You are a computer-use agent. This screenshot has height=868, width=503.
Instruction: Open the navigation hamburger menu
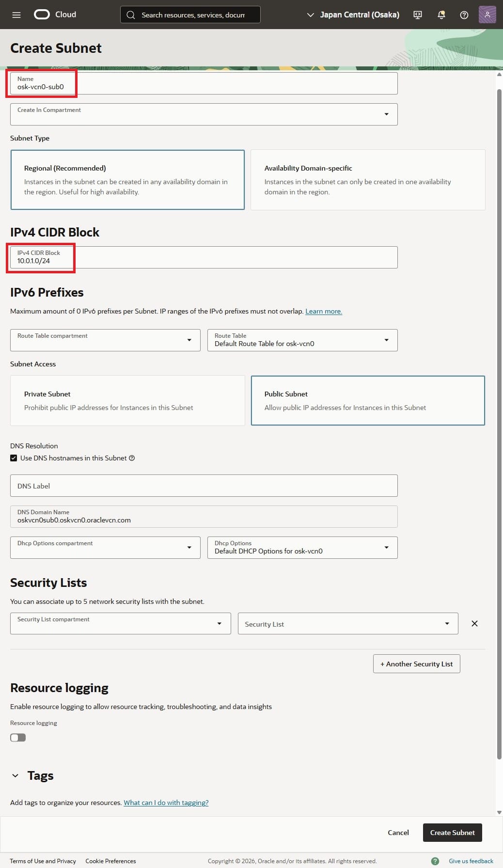[16, 15]
